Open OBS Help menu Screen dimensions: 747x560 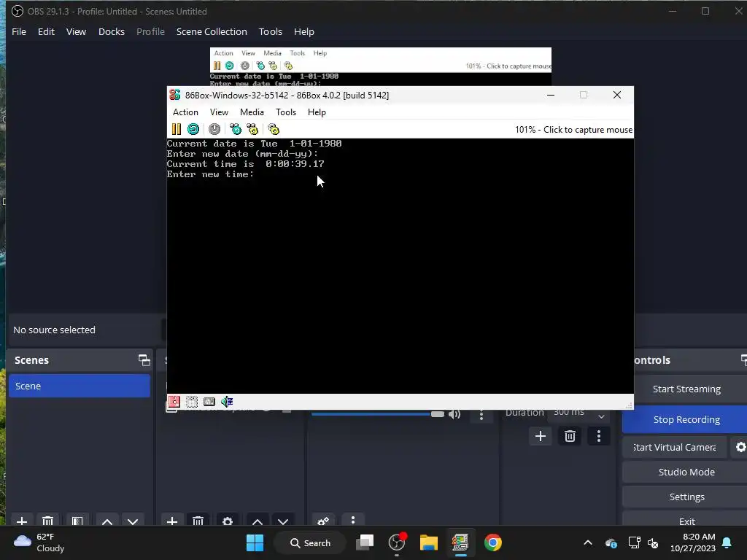[x=304, y=31]
